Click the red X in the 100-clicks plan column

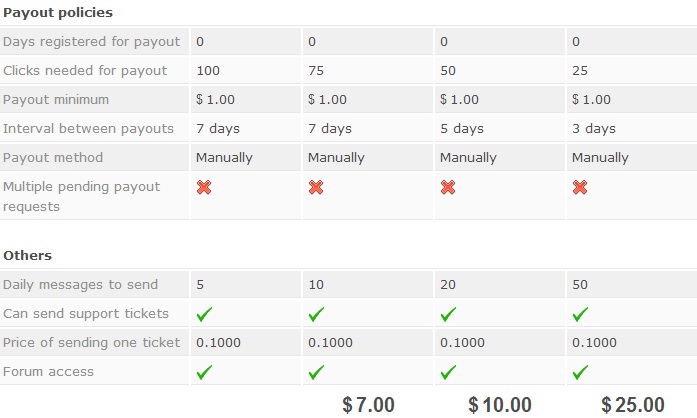204,187
